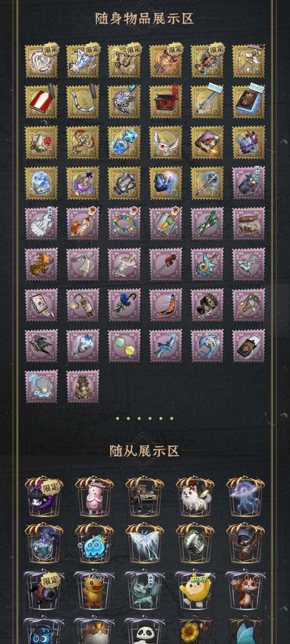Click the red lantern shrine accessory

pos(166,102)
